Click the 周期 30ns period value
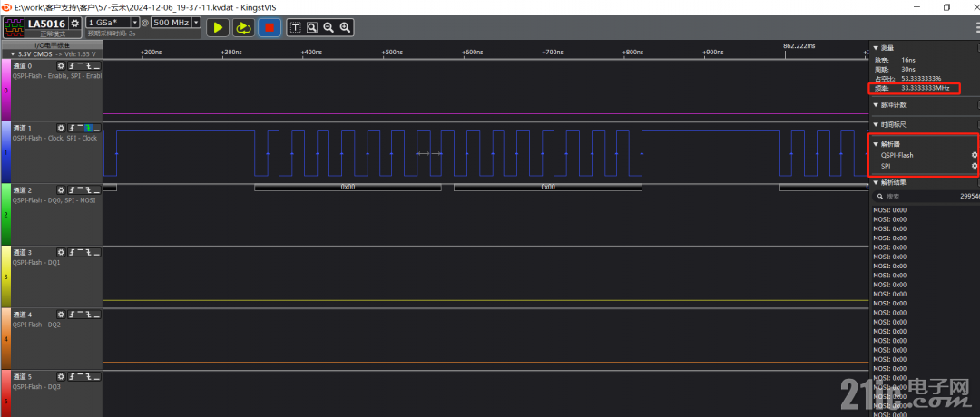 [x=907, y=69]
